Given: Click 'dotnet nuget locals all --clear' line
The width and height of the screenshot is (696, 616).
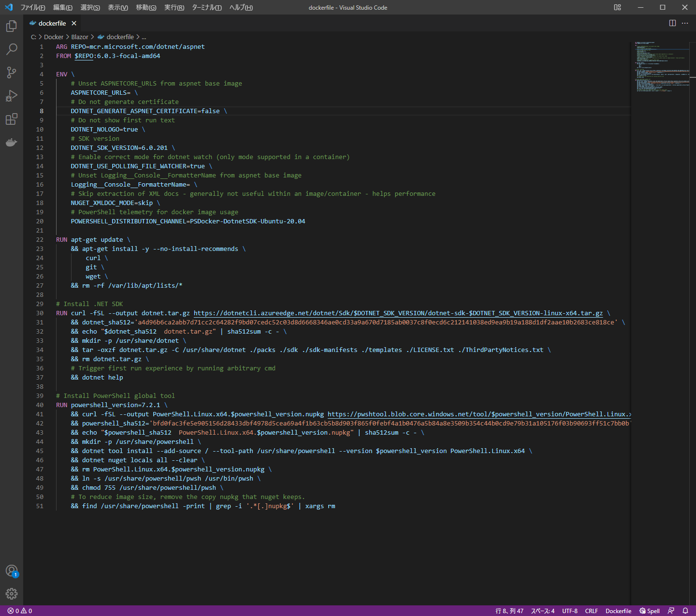Looking at the screenshot, I should 140,460.
